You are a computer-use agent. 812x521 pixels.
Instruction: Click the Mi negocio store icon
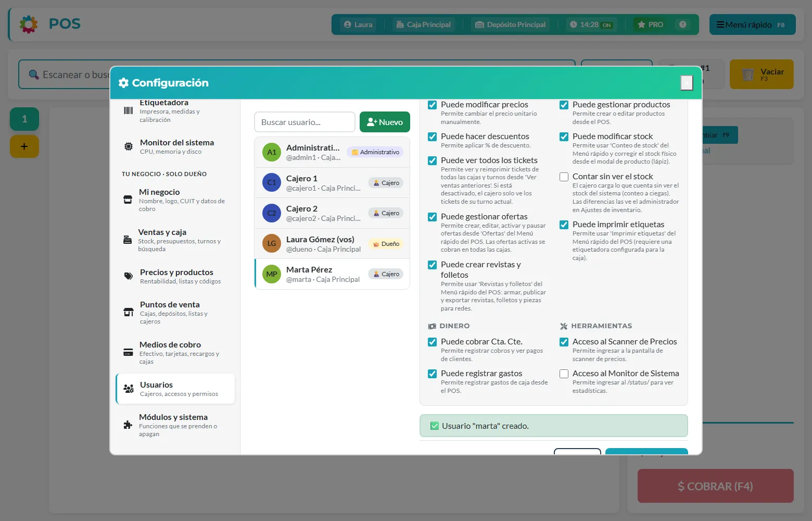tap(128, 200)
